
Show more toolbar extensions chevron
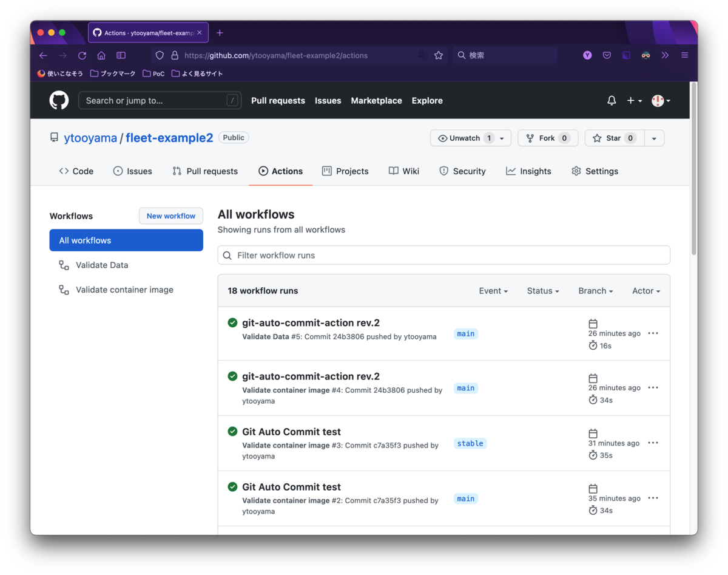665,55
